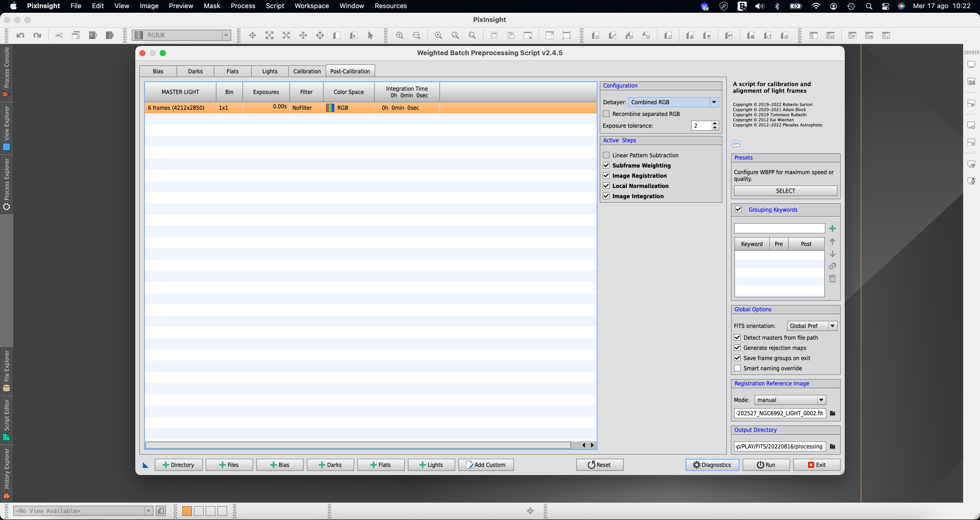The width and height of the screenshot is (980, 520).
Task: Click the Process Console sidebar icon
Action: click(x=7, y=72)
